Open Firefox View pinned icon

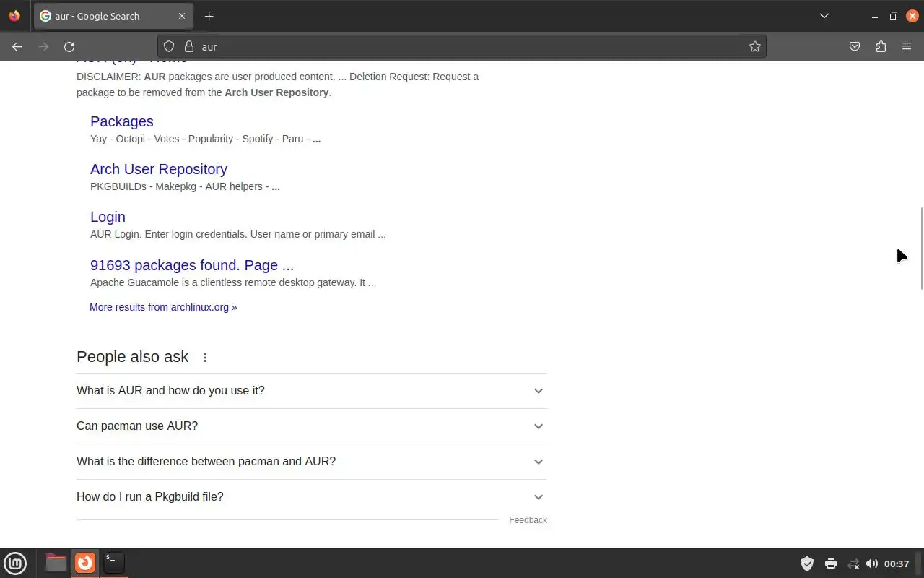click(x=14, y=16)
